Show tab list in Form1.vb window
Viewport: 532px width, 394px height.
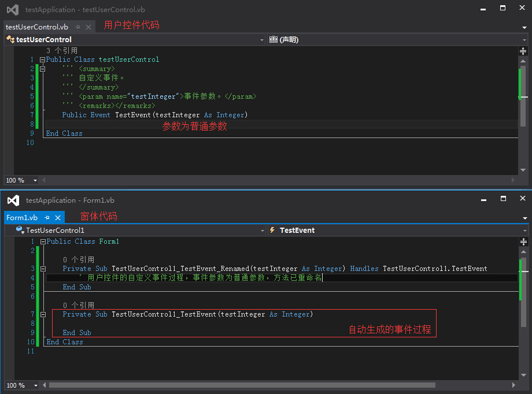tap(525, 218)
